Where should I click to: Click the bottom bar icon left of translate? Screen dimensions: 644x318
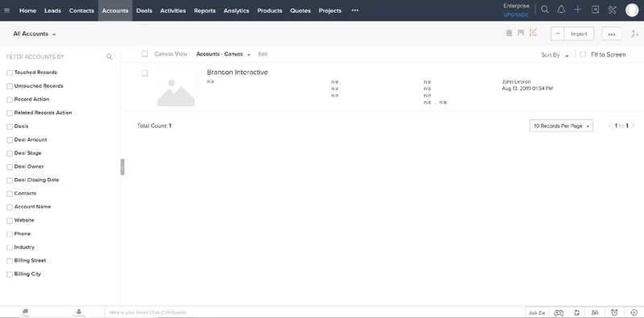576,312
